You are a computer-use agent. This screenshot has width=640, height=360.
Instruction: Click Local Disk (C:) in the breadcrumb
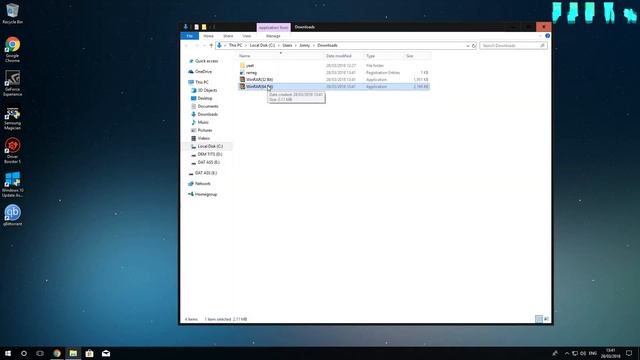[x=262, y=46]
